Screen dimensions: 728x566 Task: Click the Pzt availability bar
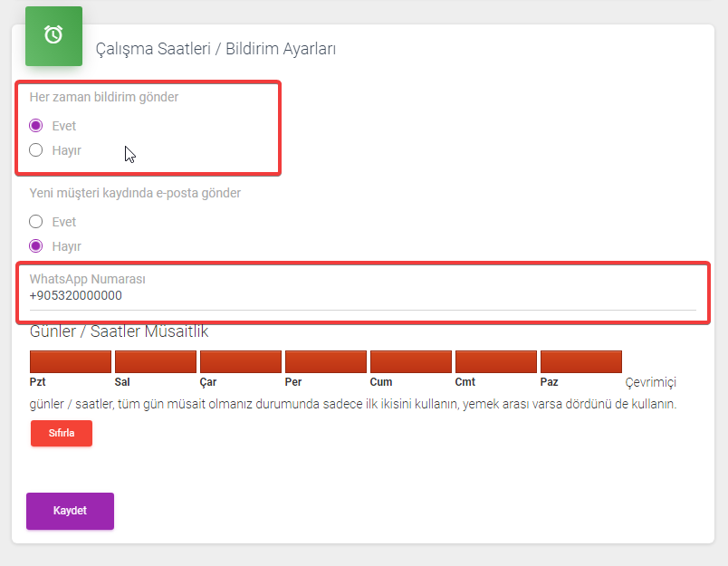point(71,361)
